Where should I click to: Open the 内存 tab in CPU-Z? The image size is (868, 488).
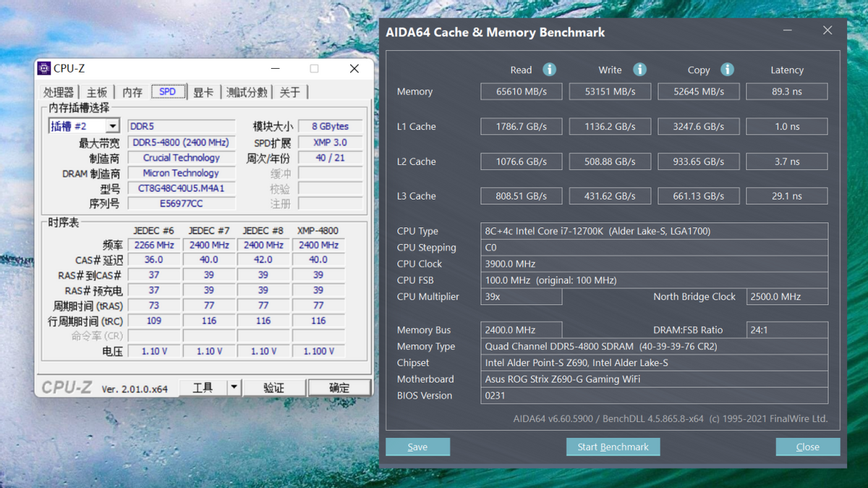pos(132,92)
